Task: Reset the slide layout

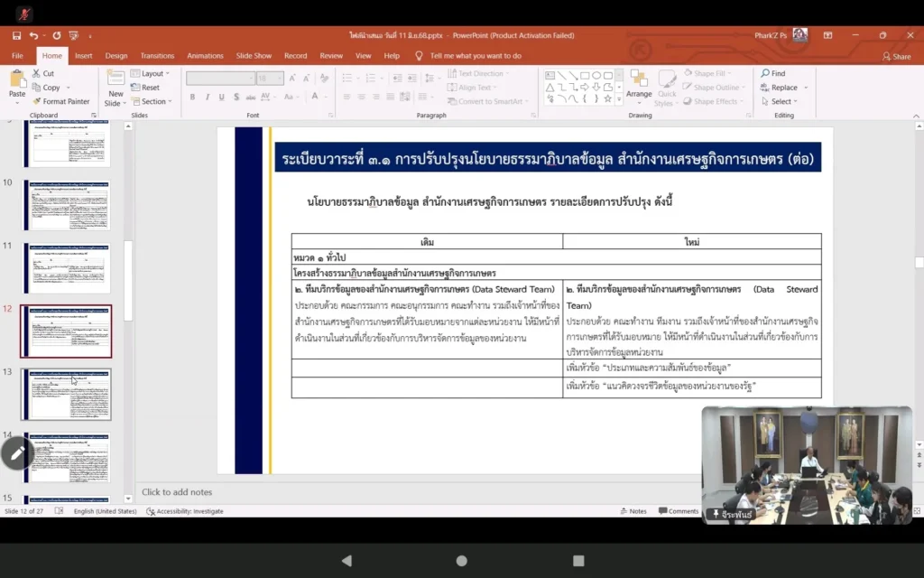Action: click(x=145, y=88)
